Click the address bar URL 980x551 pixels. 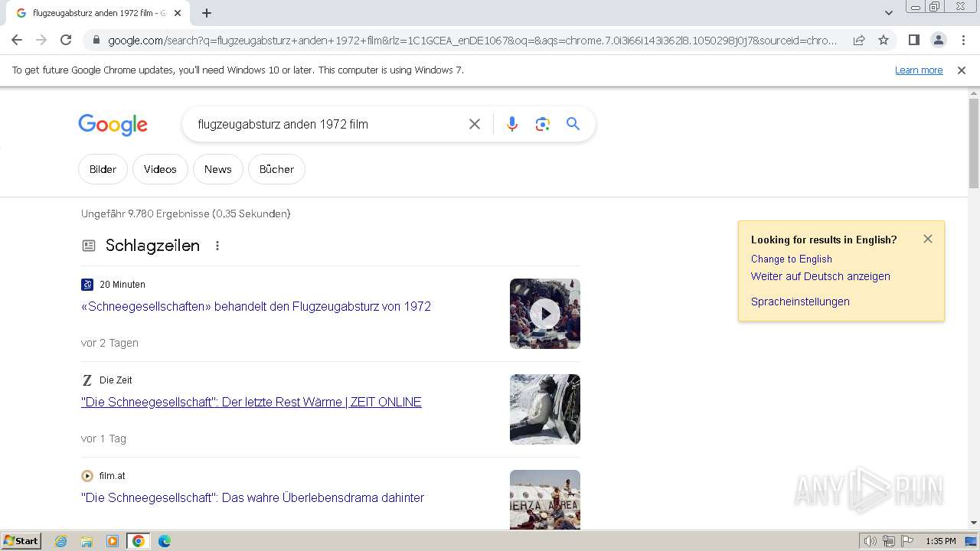472,41
